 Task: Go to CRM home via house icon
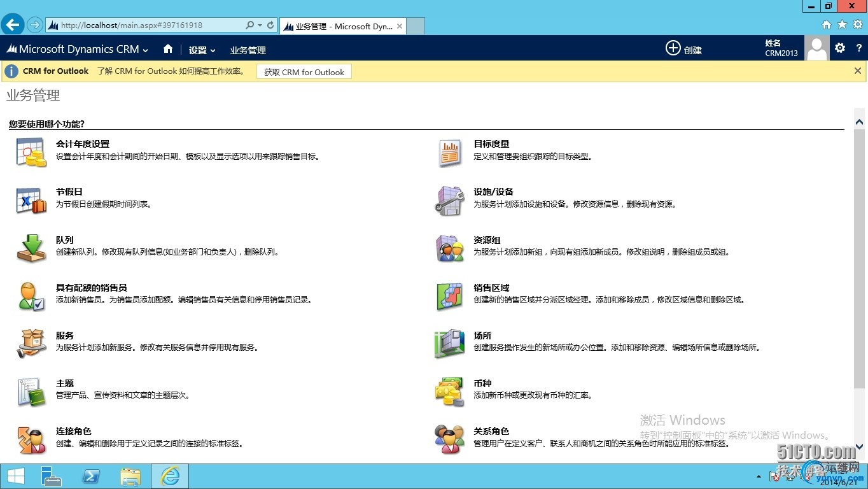click(168, 49)
